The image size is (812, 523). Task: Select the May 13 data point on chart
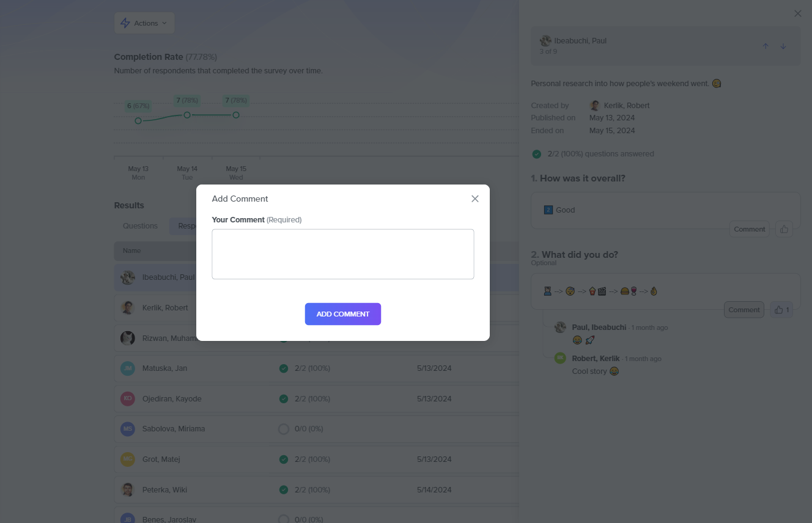tap(138, 121)
